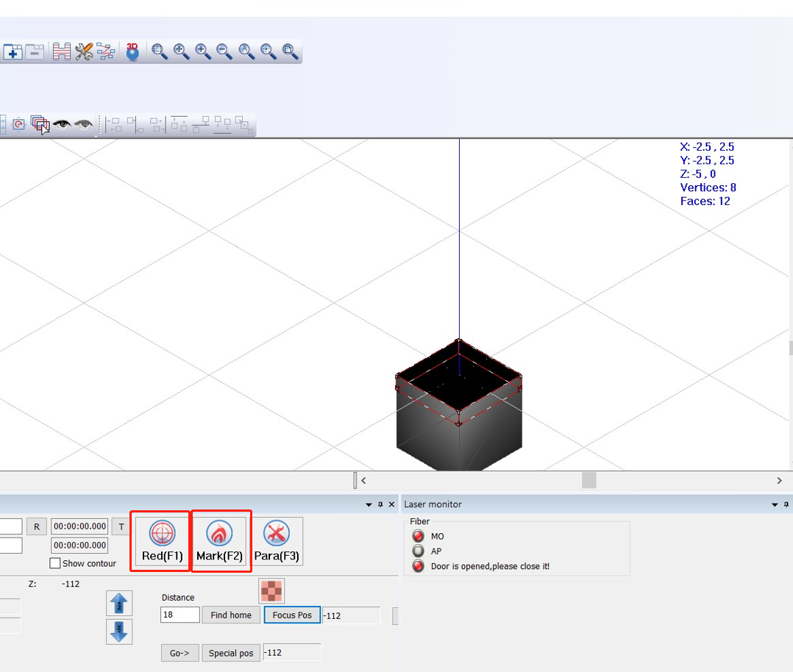Click the Red(F1) preview button
The height and width of the screenshot is (672, 793).
pos(163,541)
